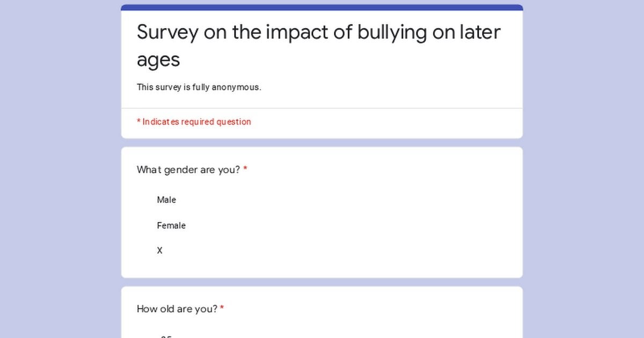Screen dimensions: 644x338
Task: Click the red asterisk before "Indicates required"
Action: 138,122
